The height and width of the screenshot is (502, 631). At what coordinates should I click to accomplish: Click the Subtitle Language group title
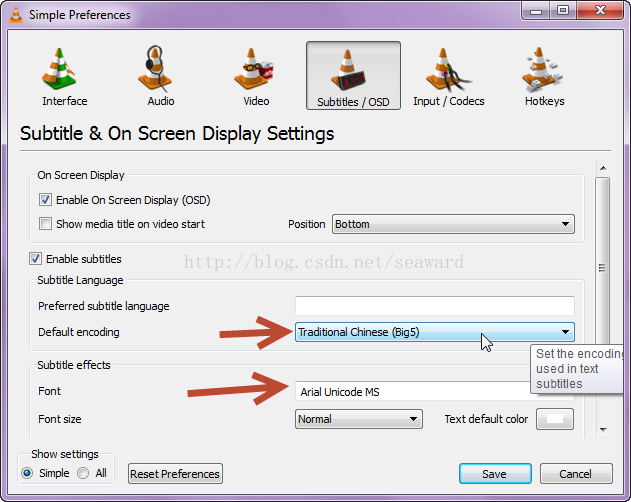80,280
